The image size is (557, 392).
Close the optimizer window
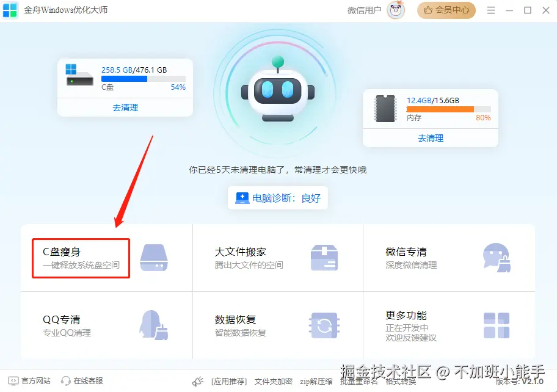pyautogui.click(x=546, y=10)
